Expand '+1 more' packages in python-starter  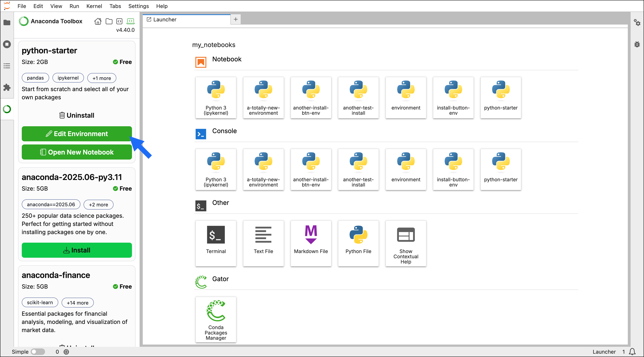[101, 78]
